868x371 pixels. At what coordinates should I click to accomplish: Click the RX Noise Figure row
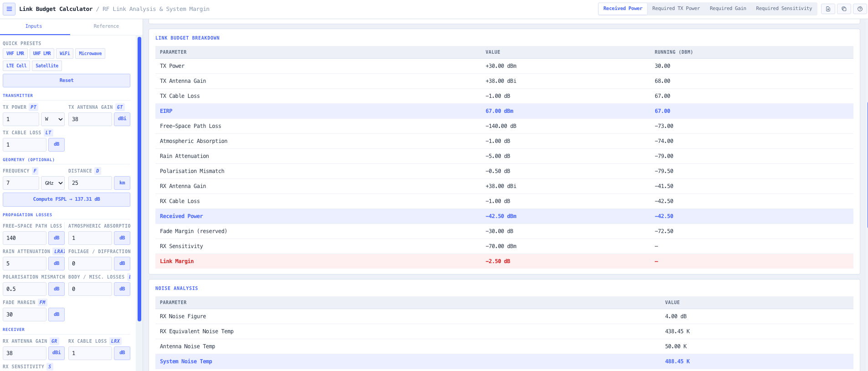tap(504, 316)
